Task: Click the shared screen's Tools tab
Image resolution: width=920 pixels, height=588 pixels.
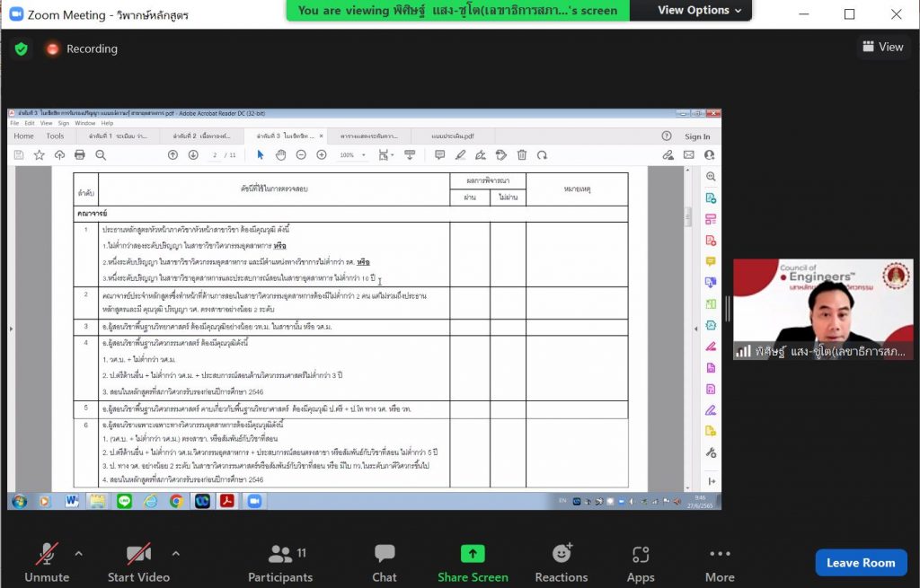Action: tap(56, 136)
